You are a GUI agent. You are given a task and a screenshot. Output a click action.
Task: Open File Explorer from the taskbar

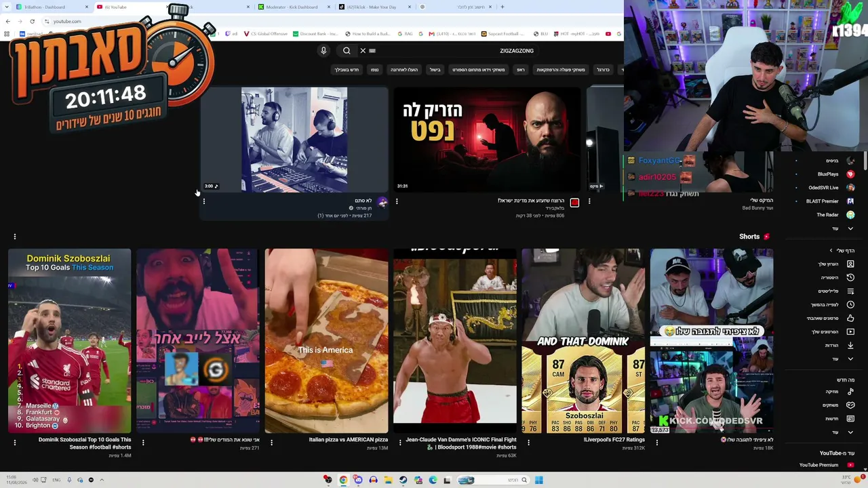[x=388, y=480]
